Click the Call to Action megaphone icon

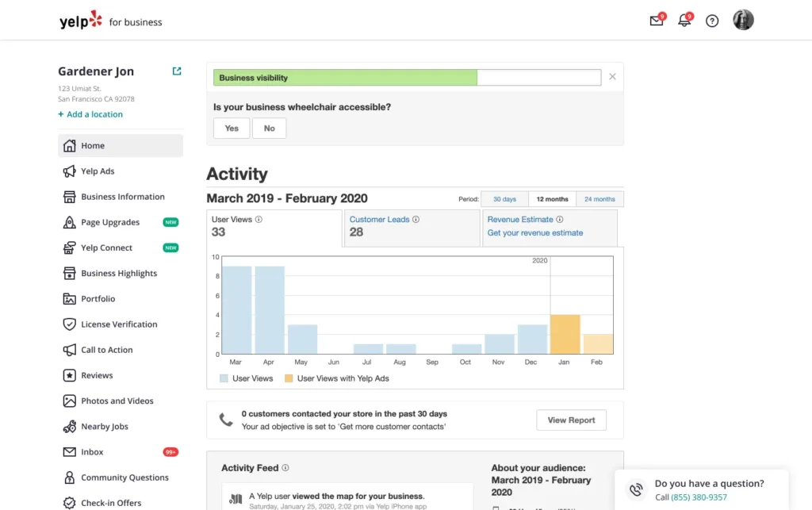point(70,350)
